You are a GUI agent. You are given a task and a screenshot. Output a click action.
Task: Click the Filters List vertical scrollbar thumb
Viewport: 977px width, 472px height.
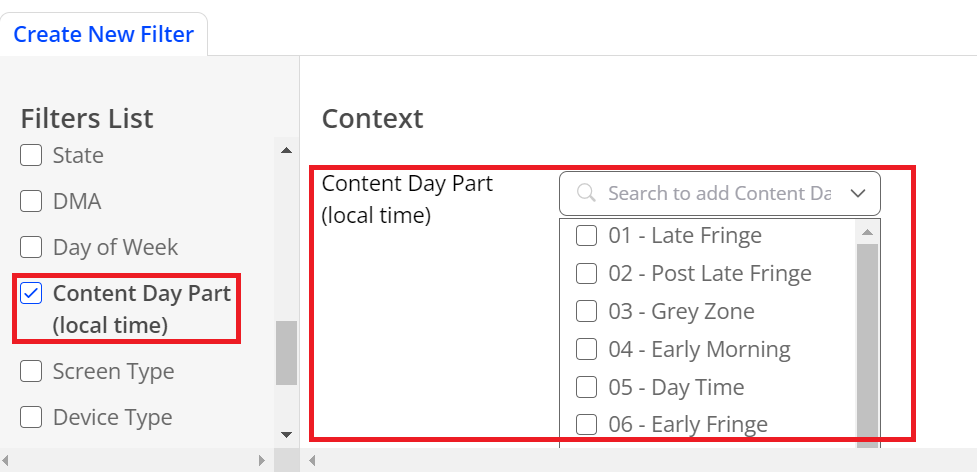[286, 354]
